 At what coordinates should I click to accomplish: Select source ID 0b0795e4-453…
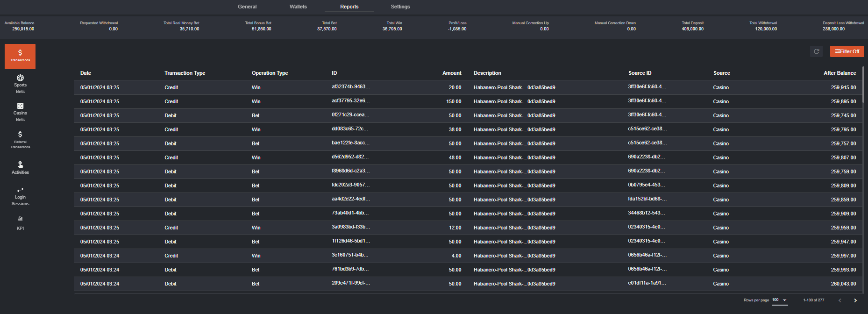[646, 185]
